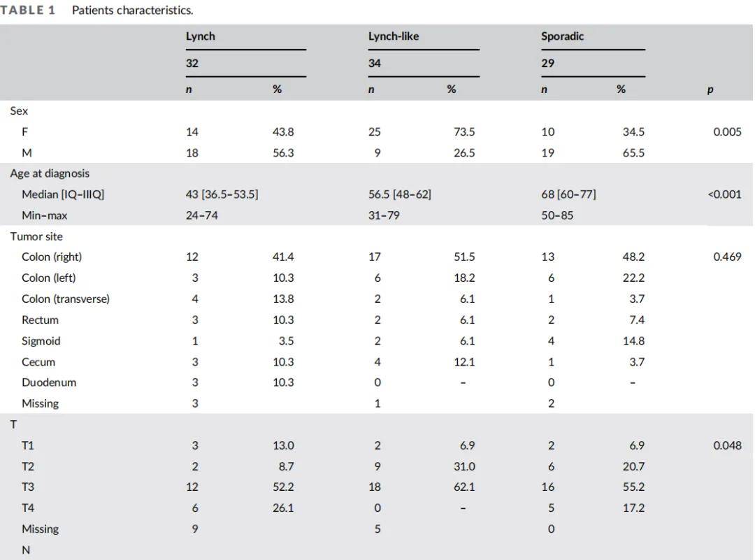Viewport: 755px width, 560px height.
Task: Click the "Sex" section label
Action: 19,110
